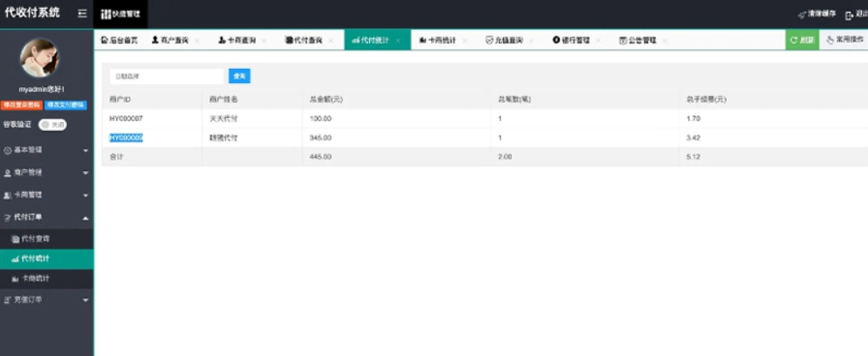The height and width of the screenshot is (356, 868).
Task: Click merchant ID HY000007 cell
Action: pos(126,119)
